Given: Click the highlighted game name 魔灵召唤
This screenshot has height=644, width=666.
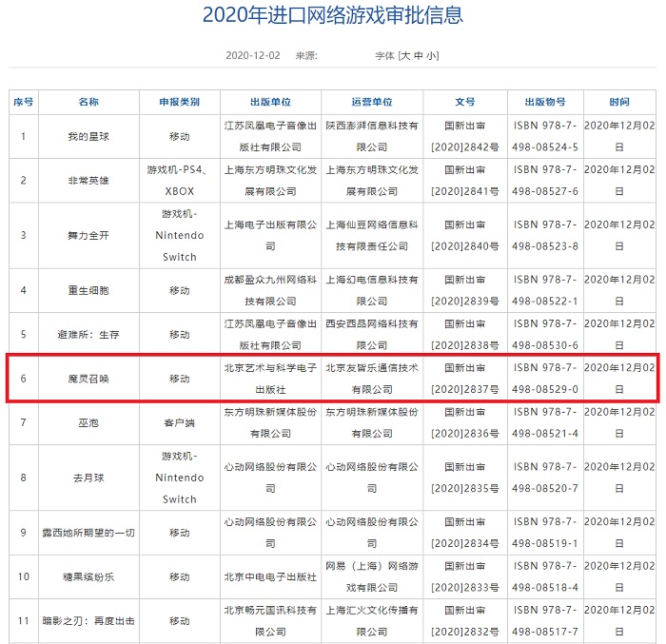Looking at the screenshot, I should pos(88,379).
